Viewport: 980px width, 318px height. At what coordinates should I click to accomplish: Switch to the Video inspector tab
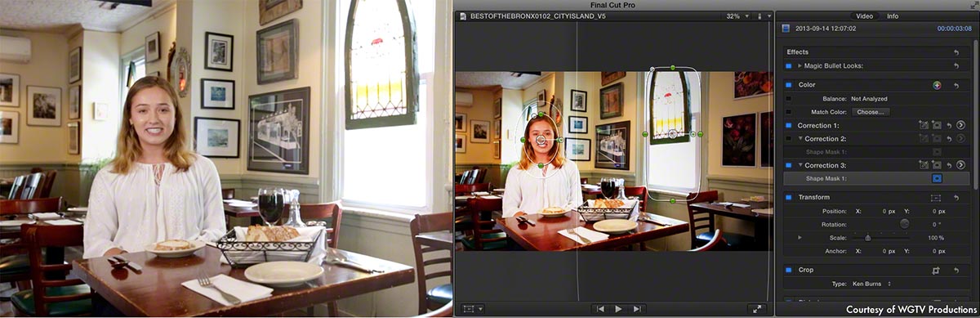[x=864, y=16]
